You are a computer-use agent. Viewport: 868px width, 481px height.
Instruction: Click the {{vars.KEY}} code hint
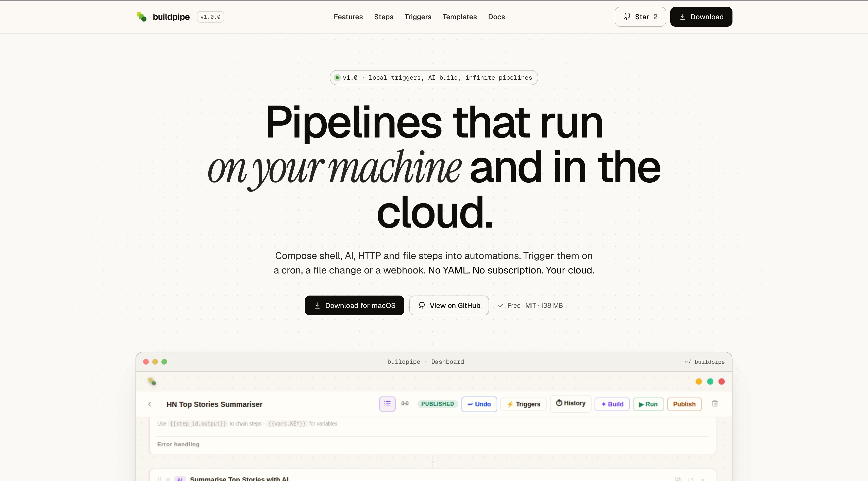[x=287, y=424]
